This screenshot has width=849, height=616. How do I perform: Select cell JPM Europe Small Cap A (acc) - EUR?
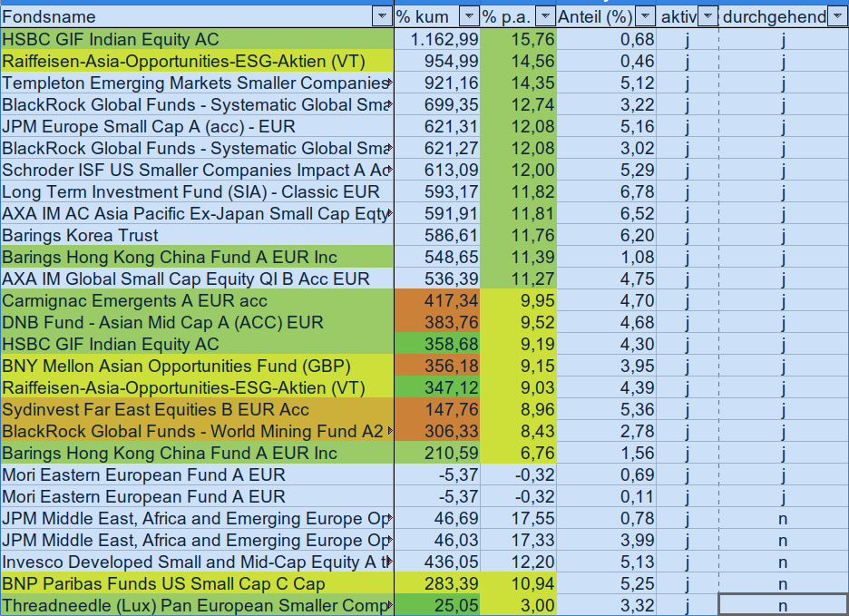click(197, 126)
